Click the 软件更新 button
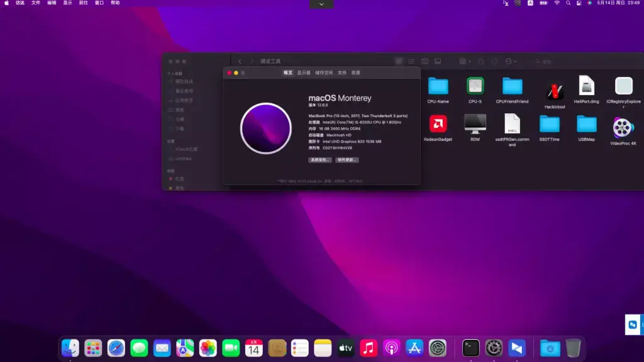This screenshot has height=362, width=644. (x=347, y=160)
